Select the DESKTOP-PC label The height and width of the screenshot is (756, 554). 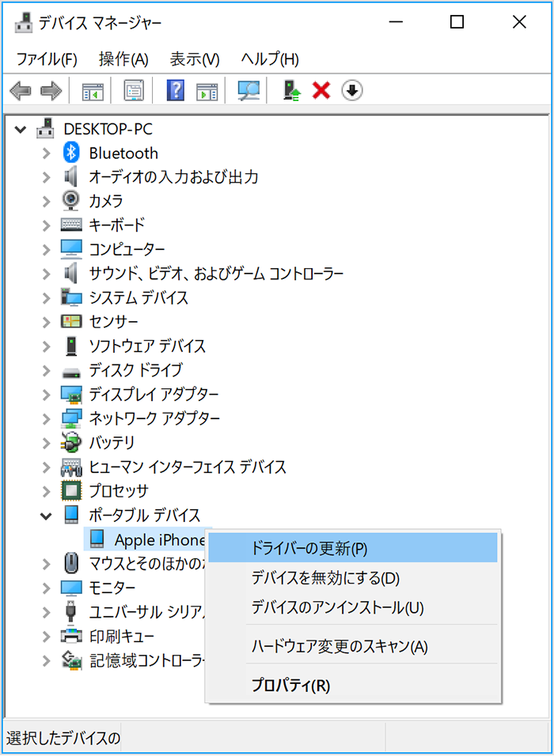point(108,129)
